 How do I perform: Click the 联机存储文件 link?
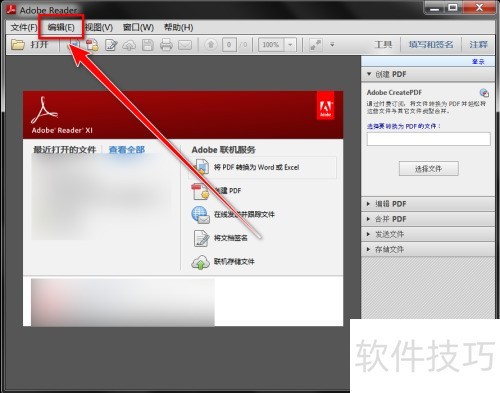click(x=234, y=262)
